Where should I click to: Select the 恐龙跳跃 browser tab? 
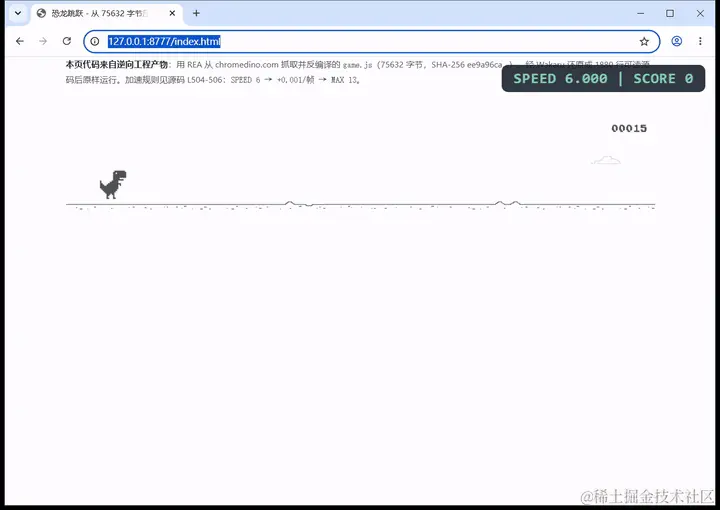tap(107, 14)
